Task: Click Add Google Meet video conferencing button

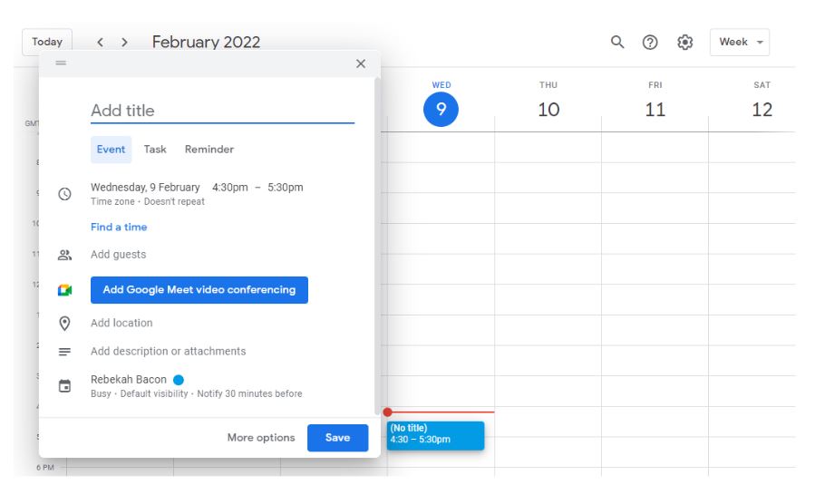Action: [199, 290]
